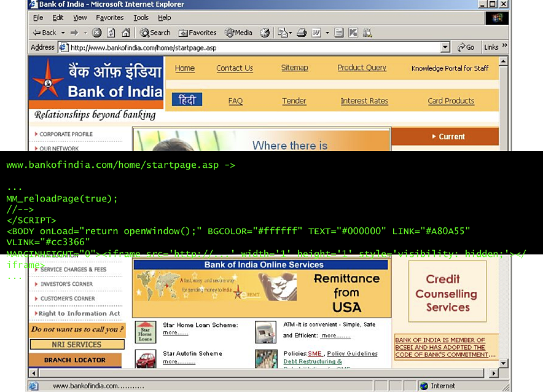543x392 pixels.
Task: Expand the Links bar chevron
Action: 504,45
